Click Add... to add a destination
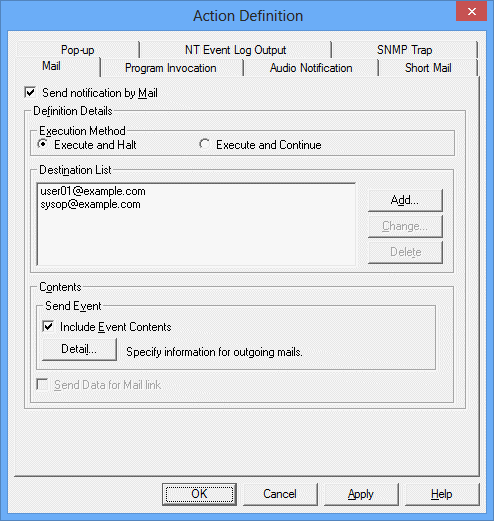 click(405, 200)
